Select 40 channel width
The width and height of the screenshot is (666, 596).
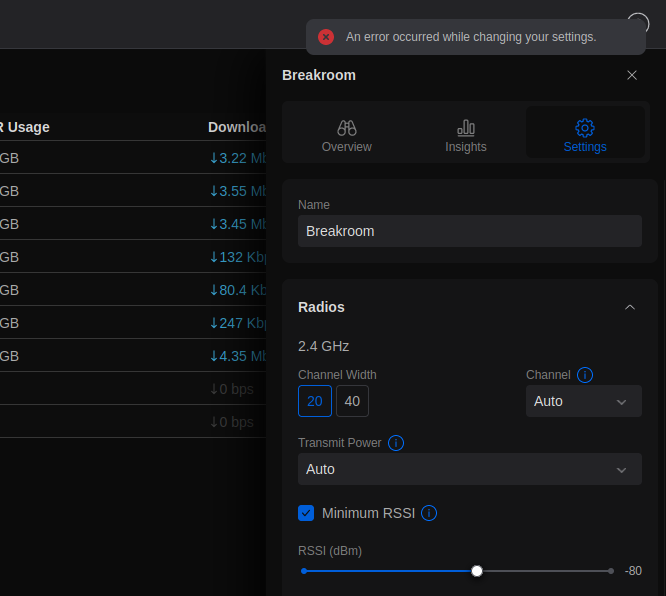[x=352, y=401]
